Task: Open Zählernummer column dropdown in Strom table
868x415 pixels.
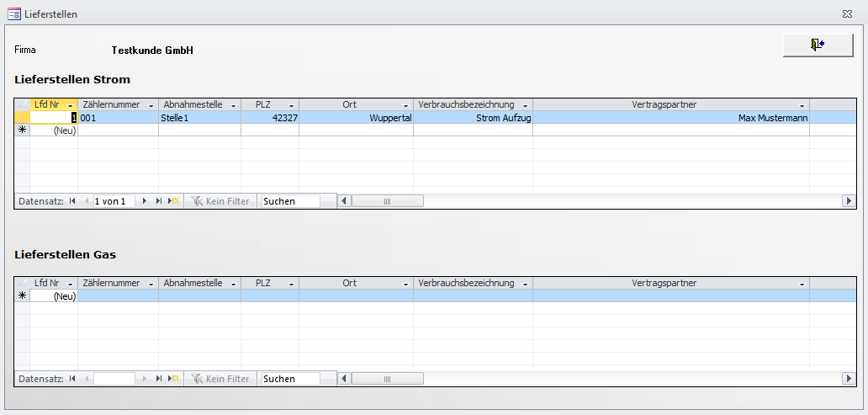Action: [x=151, y=105]
